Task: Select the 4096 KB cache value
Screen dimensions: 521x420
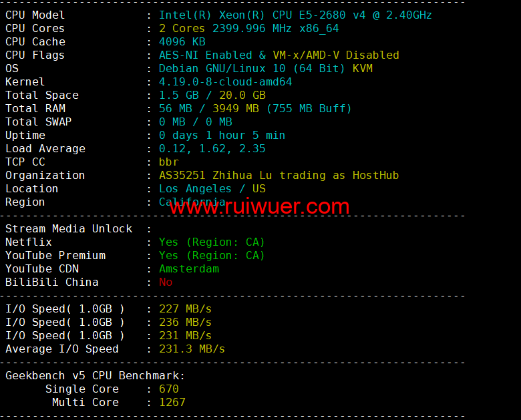Action: point(182,42)
